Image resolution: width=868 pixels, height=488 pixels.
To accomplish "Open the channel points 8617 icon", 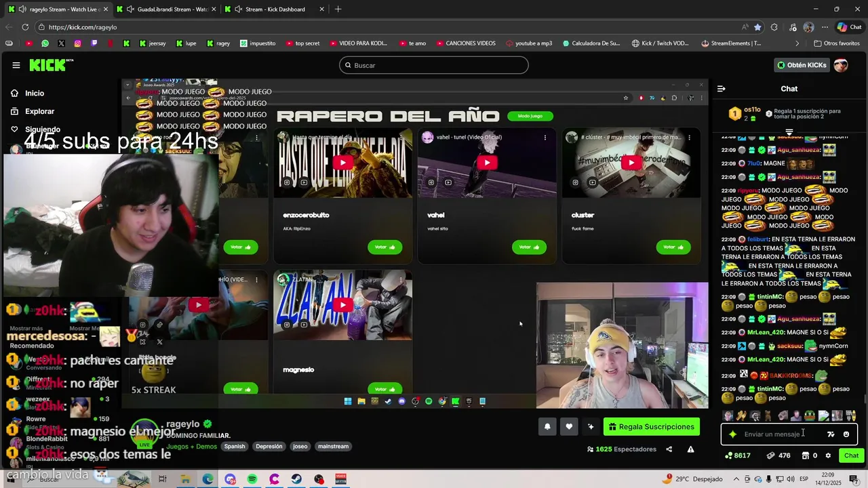I will tap(737, 455).
